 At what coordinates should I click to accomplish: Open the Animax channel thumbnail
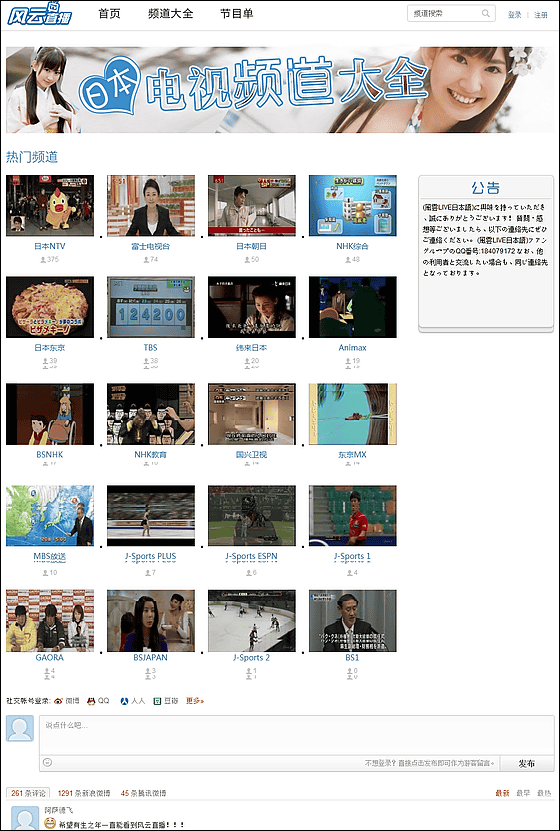coord(353,307)
